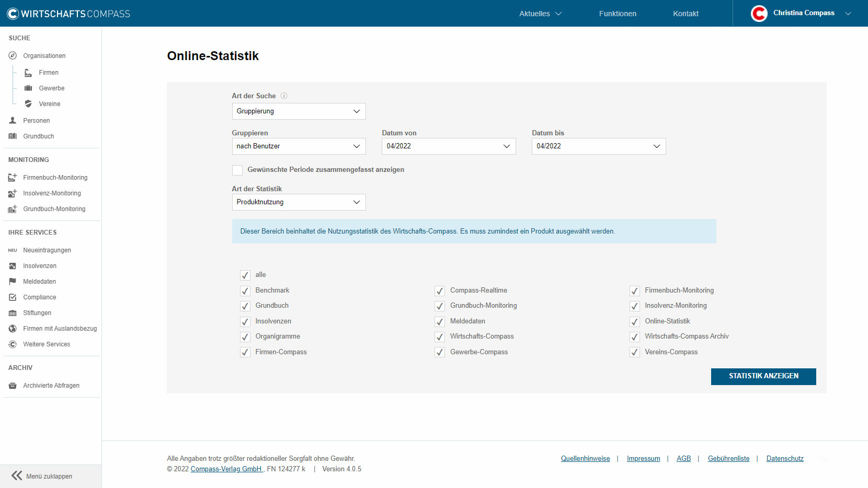Click the Insolvenzen icon under Ihre Services
The image size is (868, 488).
13,266
